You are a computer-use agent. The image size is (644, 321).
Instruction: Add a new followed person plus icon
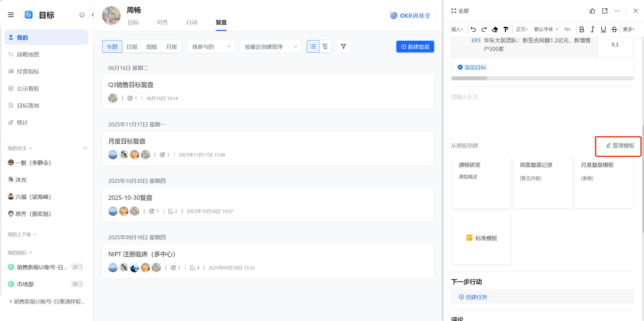85,148
